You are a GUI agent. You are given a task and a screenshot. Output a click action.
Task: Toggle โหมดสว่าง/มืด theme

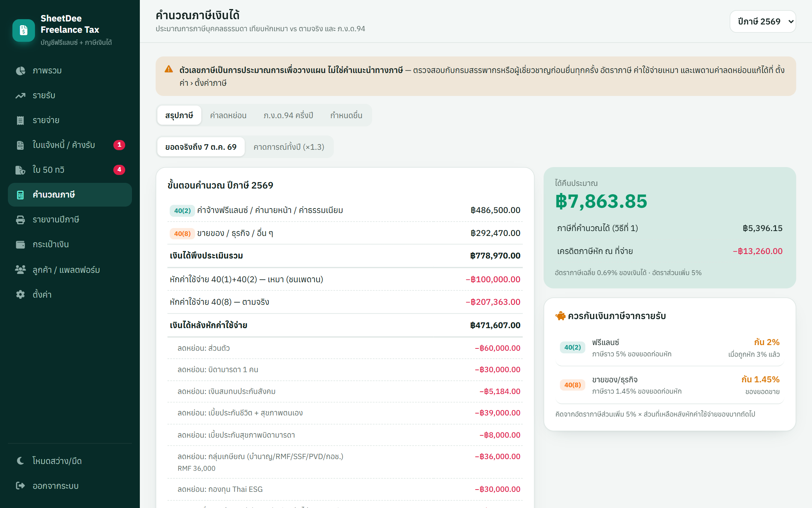click(70, 461)
